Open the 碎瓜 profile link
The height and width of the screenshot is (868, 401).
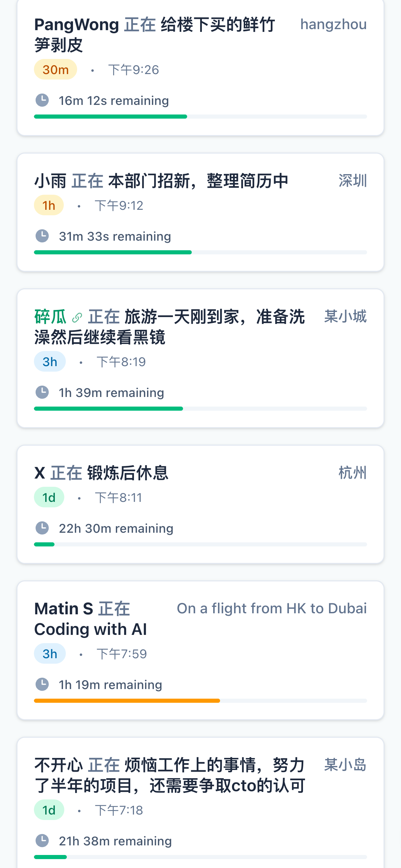point(50,316)
